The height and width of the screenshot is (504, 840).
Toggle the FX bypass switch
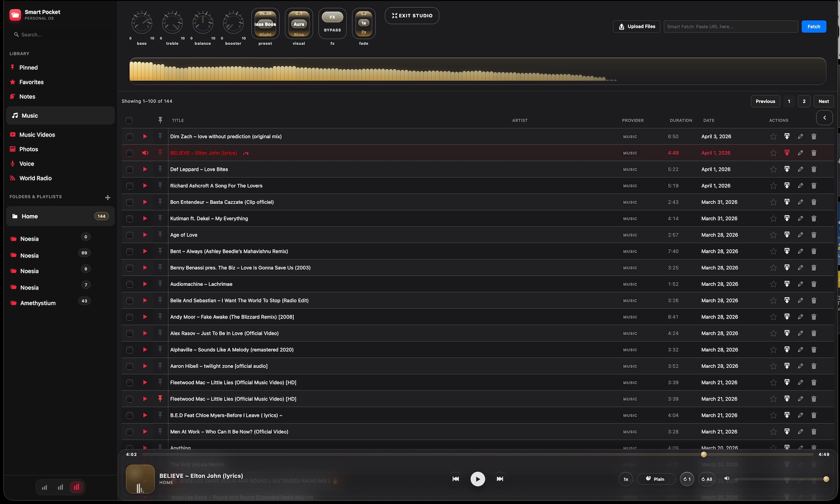pyautogui.click(x=332, y=23)
